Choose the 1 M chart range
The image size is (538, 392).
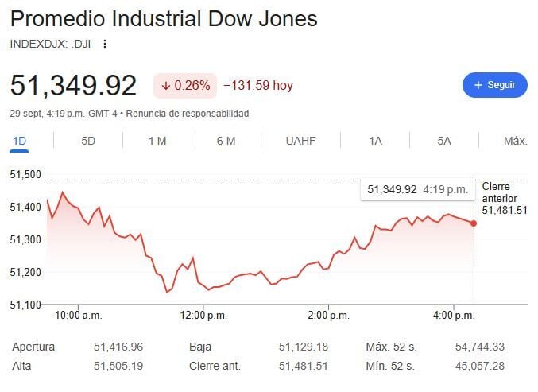(157, 141)
